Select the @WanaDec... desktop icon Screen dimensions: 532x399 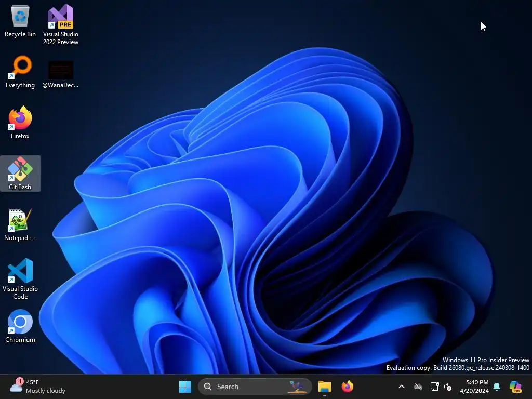[x=60, y=75]
